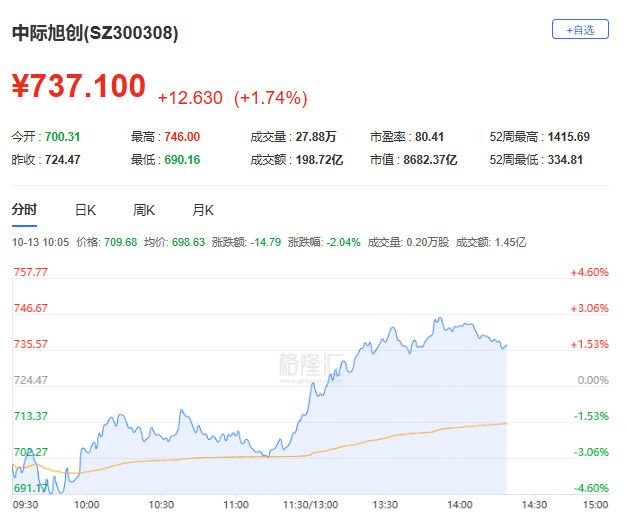
Task: Click the 14:00 time axis label
Action: [460, 504]
